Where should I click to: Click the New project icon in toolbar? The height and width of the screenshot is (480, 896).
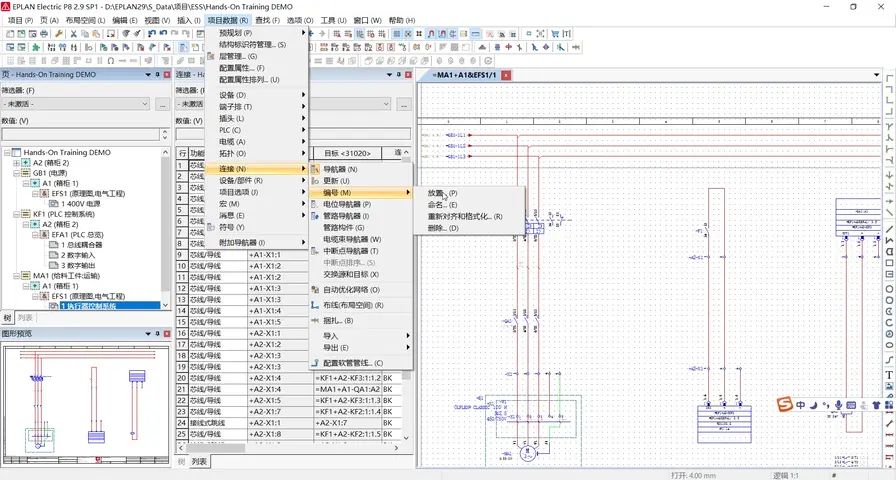click(x=10, y=34)
